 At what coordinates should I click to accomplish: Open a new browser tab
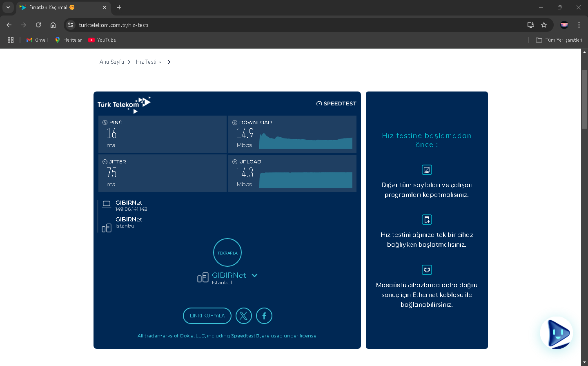[119, 7]
